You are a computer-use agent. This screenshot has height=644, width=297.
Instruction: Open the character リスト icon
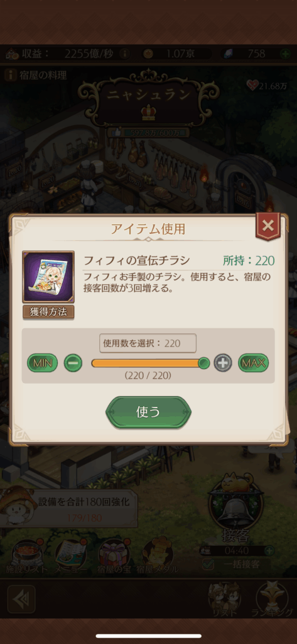224,598
